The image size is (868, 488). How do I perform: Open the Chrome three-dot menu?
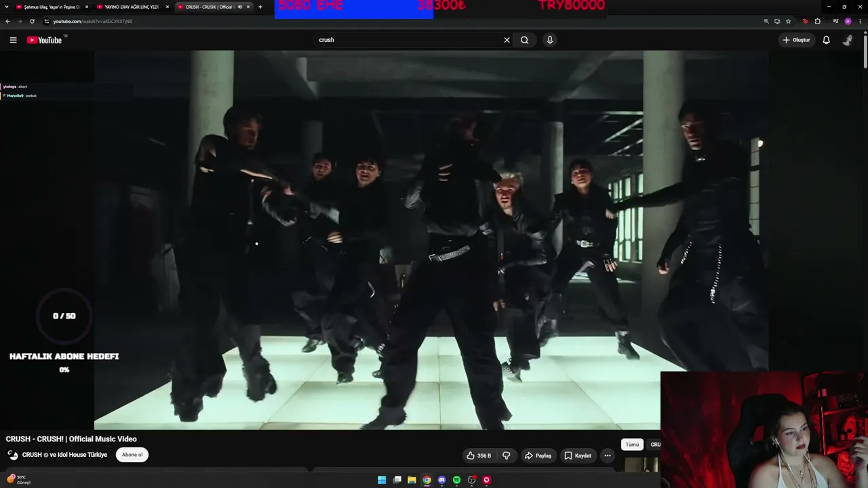[860, 21]
